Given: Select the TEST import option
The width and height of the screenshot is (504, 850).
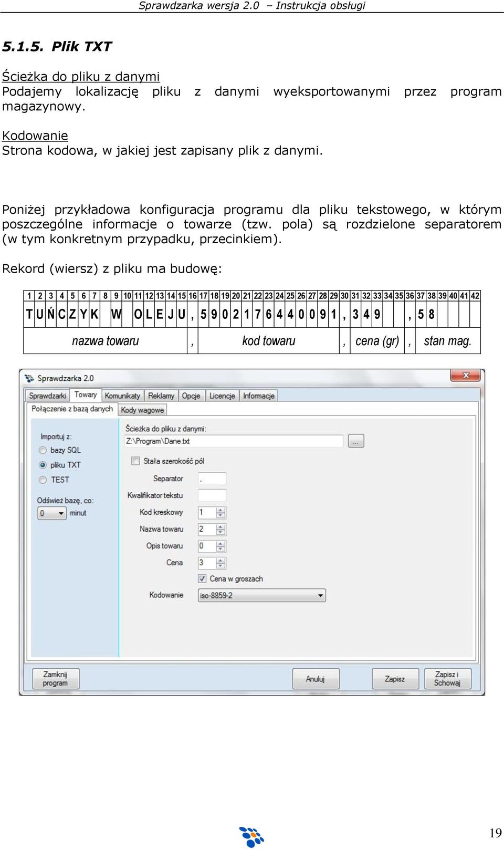Looking at the screenshot, I should pos(43,480).
